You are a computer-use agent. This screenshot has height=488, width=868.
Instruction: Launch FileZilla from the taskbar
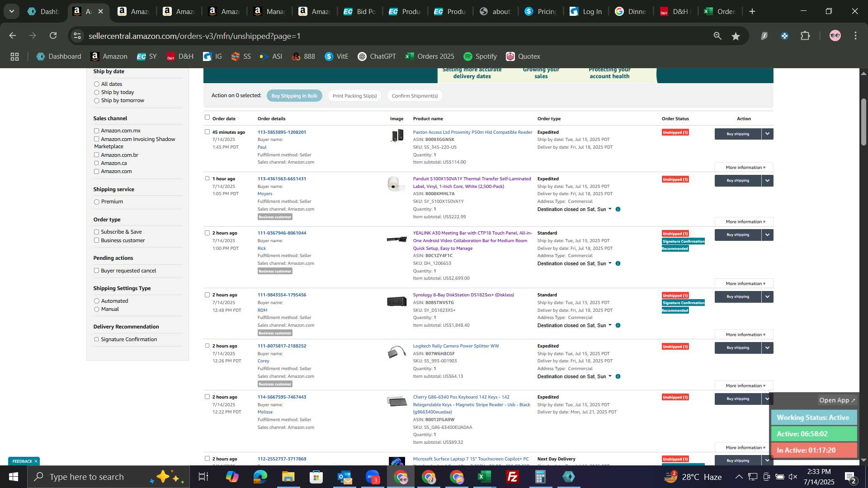point(513,477)
